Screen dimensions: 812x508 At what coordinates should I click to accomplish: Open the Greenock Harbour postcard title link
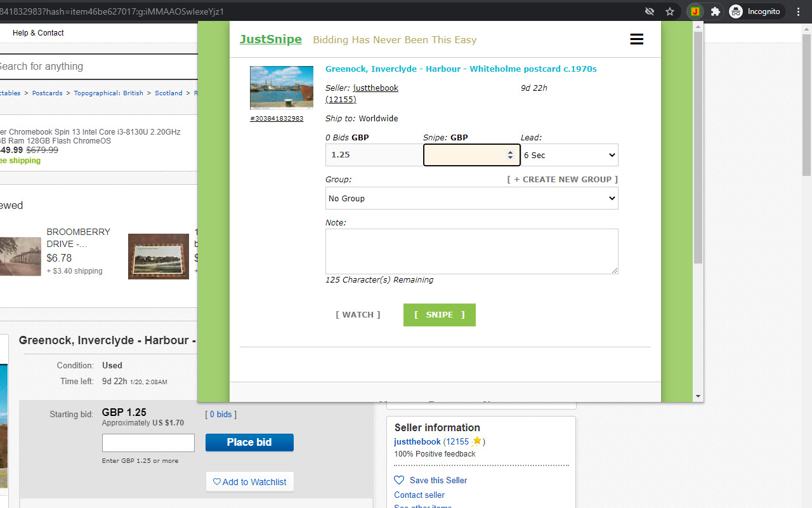(x=461, y=69)
